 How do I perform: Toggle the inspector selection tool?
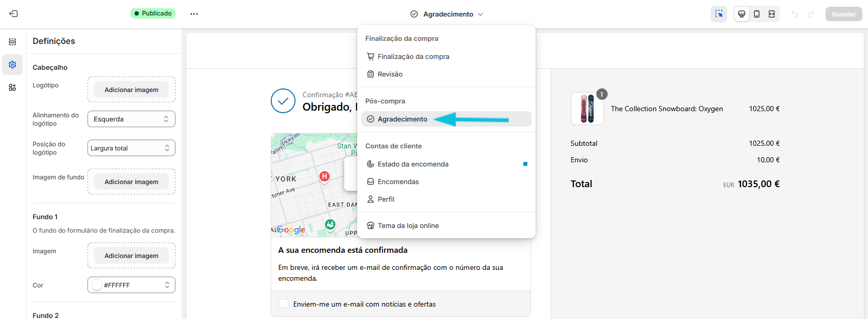click(719, 14)
